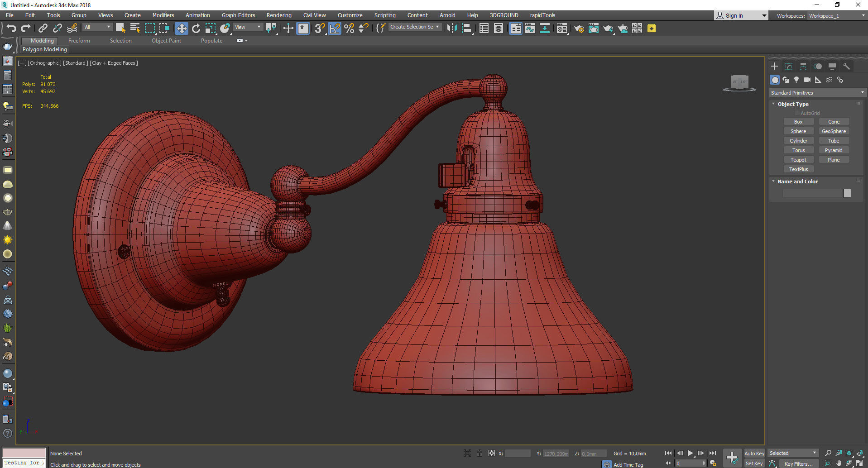Screen dimensions: 868x468
Task: Toggle 3D Snaps on the toolbar
Action: (320, 29)
